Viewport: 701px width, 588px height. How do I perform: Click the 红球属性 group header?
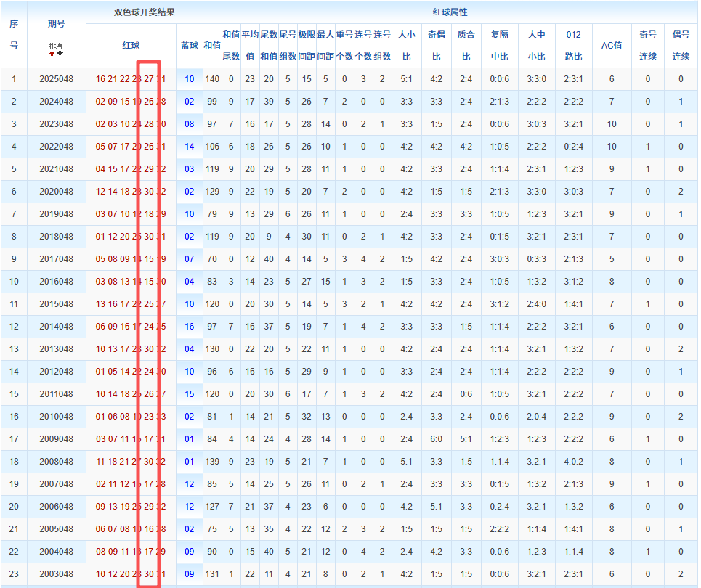[x=450, y=12]
